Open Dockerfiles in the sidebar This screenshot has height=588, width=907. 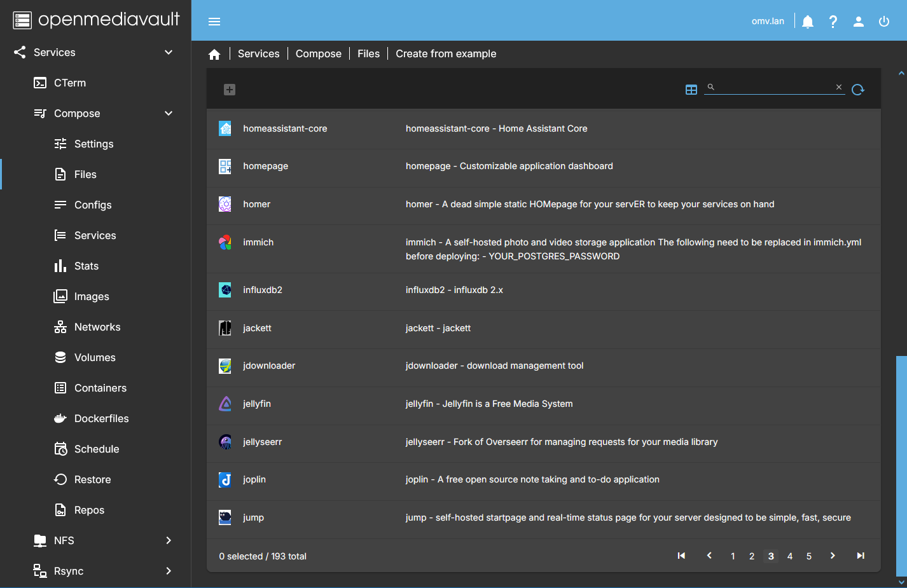(101, 418)
